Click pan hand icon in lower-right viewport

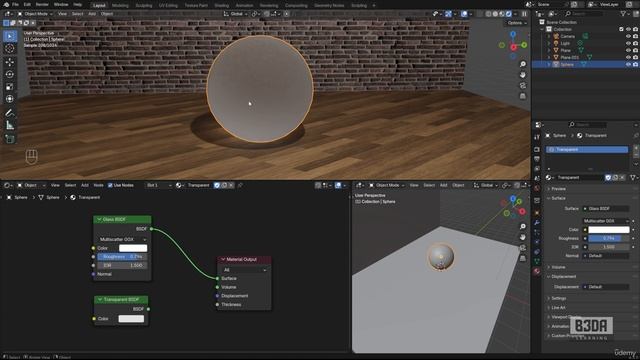tap(523, 237)
